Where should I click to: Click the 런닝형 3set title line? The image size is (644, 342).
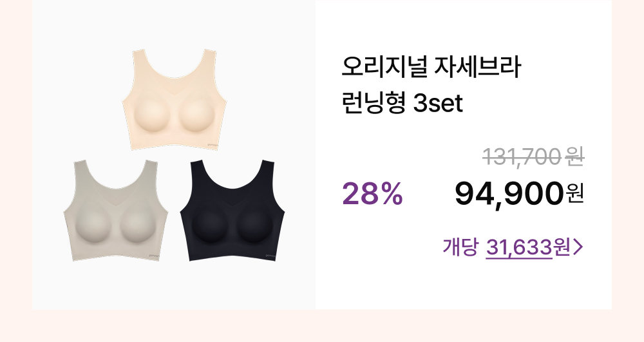point(402,103)
